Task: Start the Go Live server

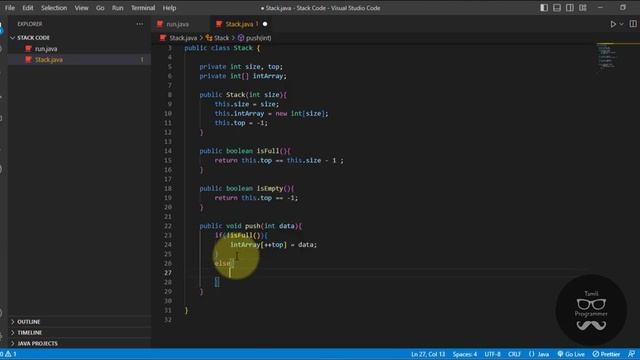Action: [x=571, y=354]
